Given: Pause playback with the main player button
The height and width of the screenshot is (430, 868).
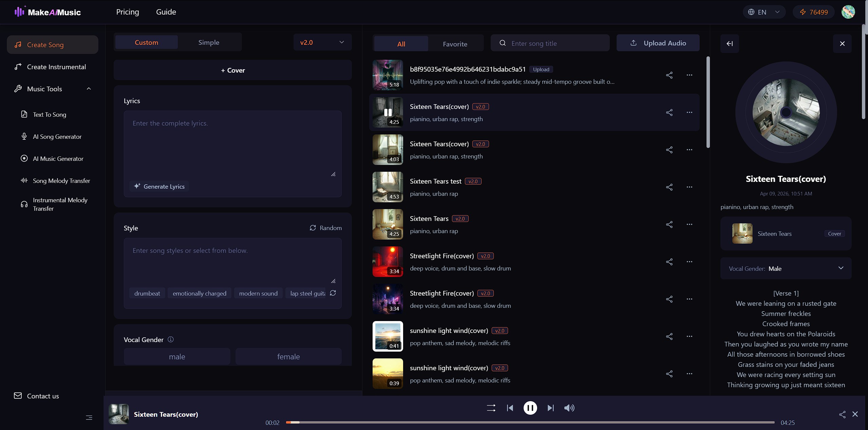Looking at the screenshot, I should (x=530, y=408).
